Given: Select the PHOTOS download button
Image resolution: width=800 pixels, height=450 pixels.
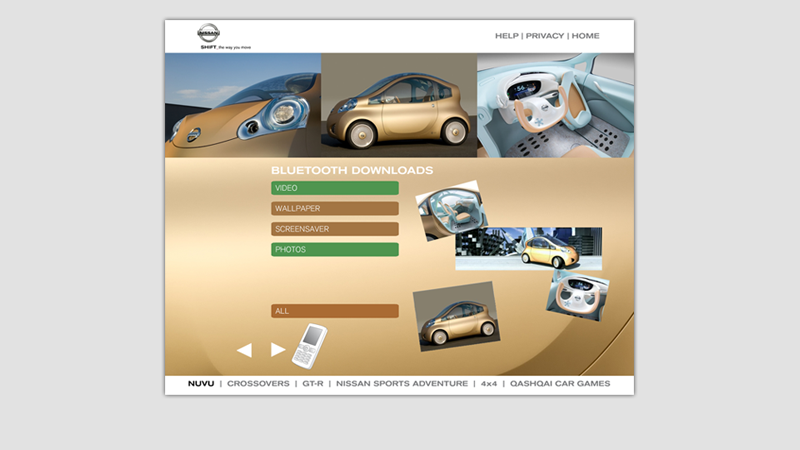Looking at the screenshot, I should pyautogui.click(x=335, y=249).
